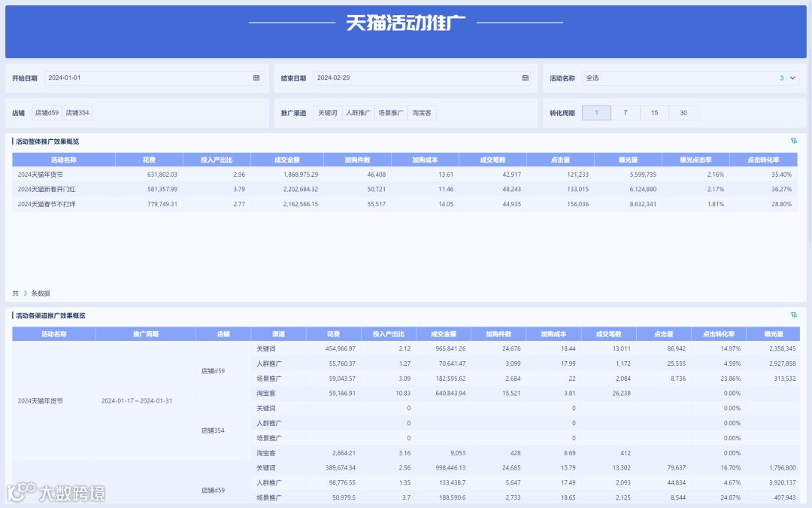
Task: Click 2024天猫年货节 merged cell in channel table
Action: [54, 400]
